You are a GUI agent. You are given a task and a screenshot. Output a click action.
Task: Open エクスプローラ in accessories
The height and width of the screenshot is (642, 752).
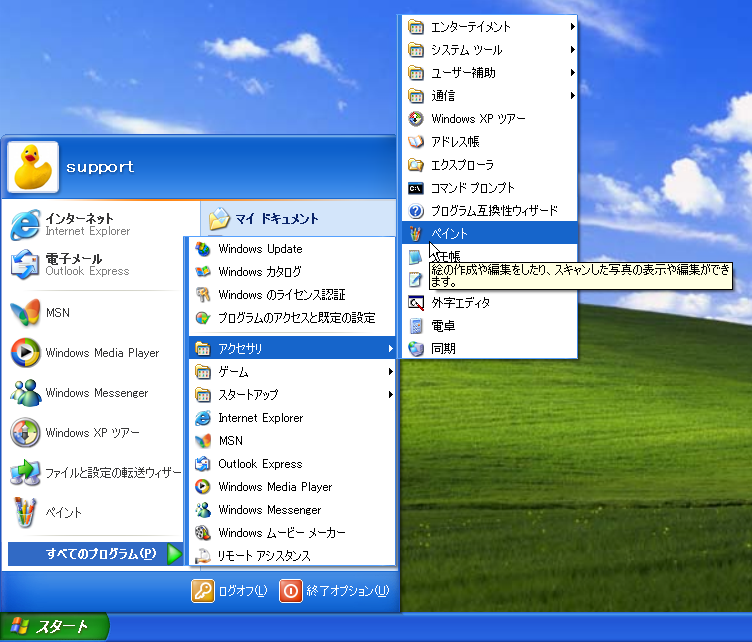click(490, 165)
